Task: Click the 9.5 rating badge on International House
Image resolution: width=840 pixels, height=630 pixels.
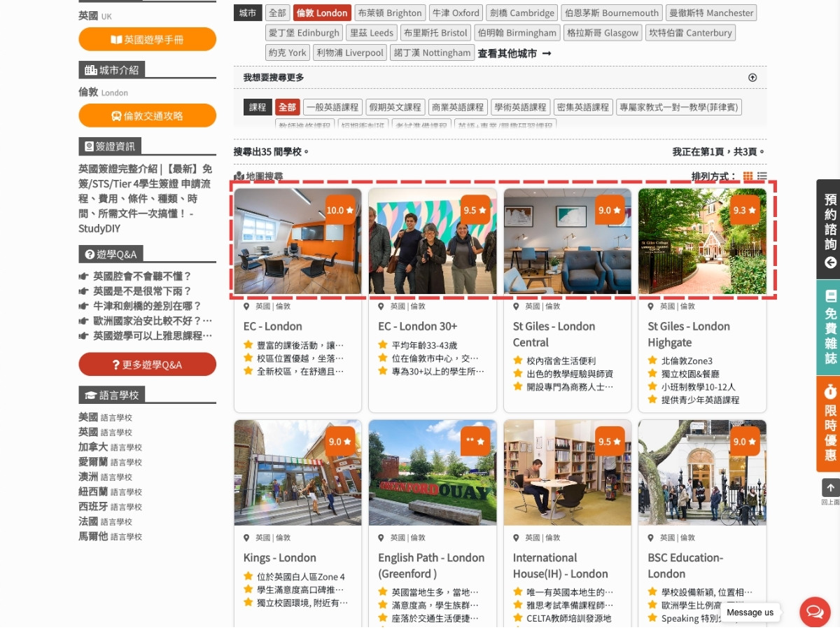Action: click(610, 442)
